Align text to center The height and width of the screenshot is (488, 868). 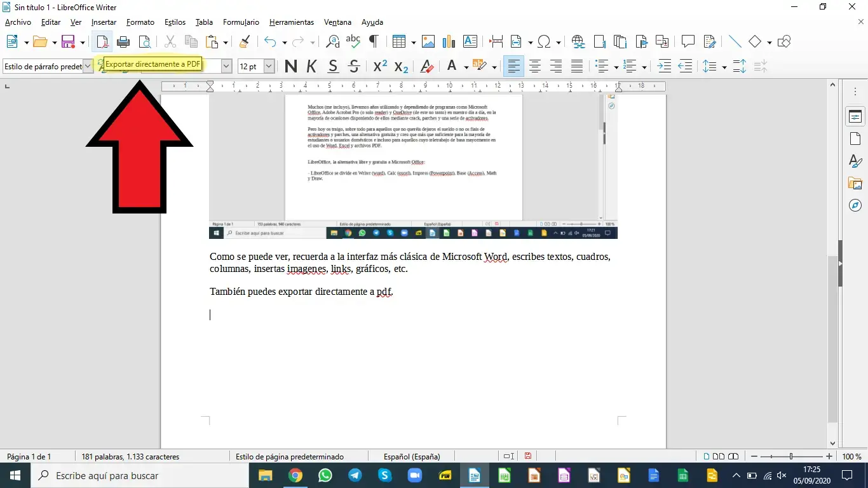pyautogui.click(x=535, y=66)
